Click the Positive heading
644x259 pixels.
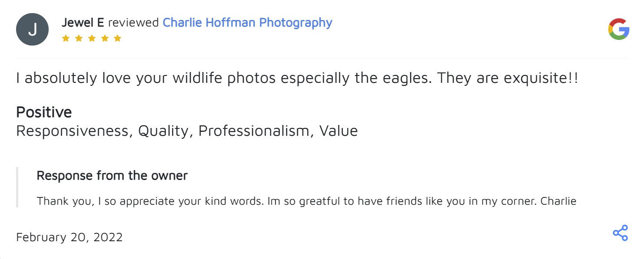[x=44, y=112]
